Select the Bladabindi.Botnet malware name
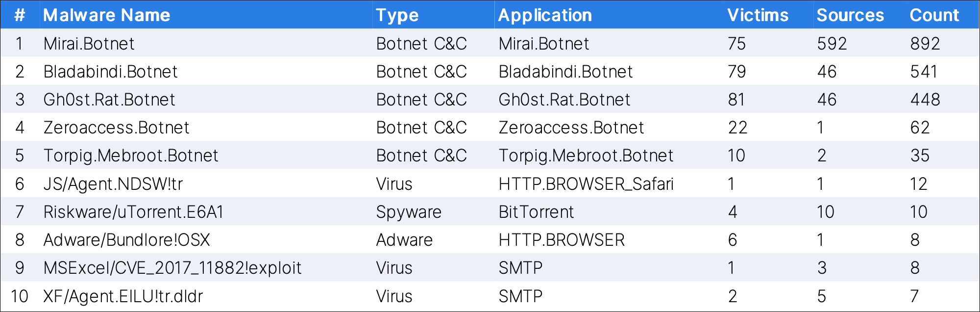 pos(110,72)
